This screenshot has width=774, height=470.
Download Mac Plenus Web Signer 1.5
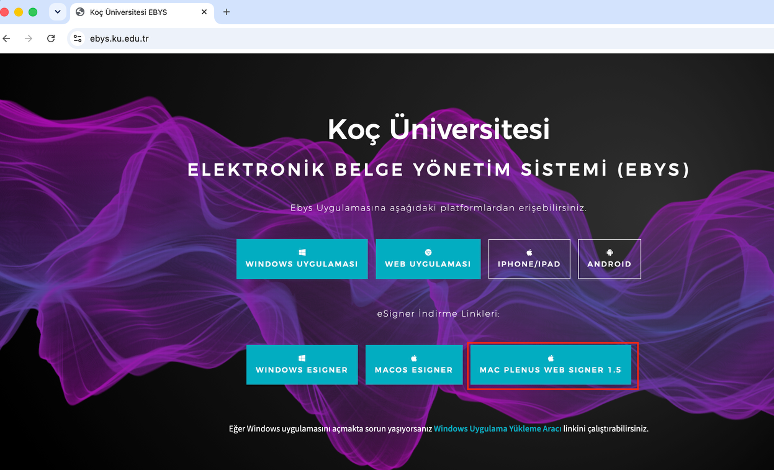[x=550, y=365]
